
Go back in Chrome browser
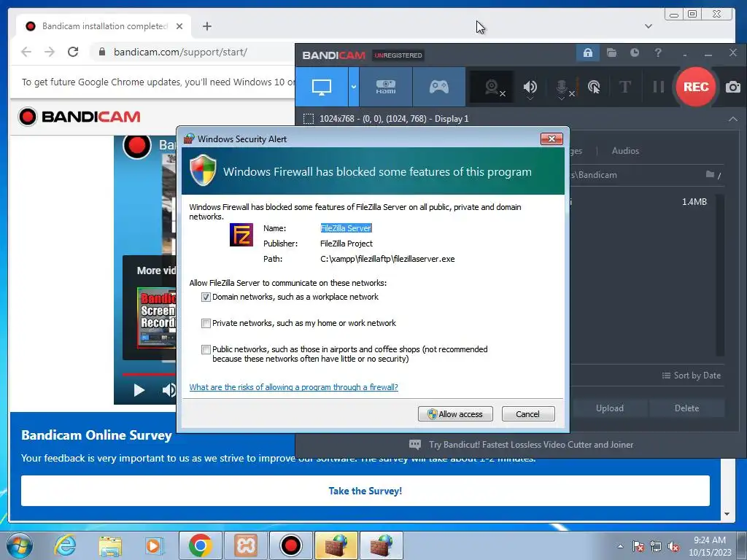pyautogui.click(x=26, y=52)
